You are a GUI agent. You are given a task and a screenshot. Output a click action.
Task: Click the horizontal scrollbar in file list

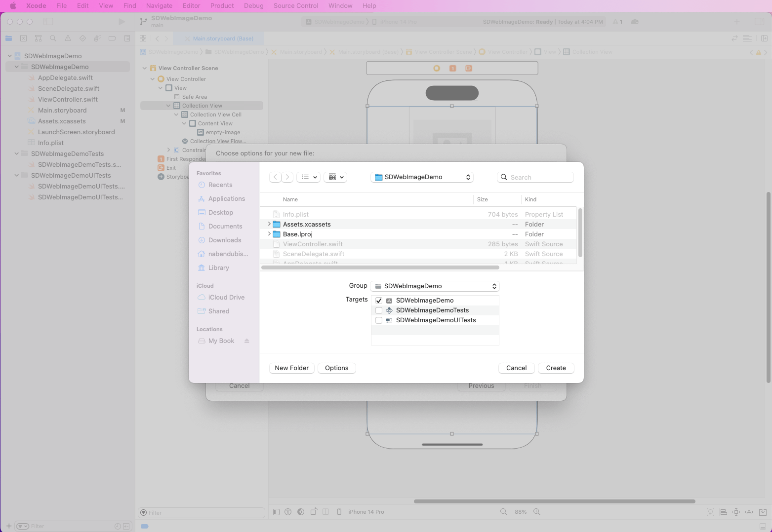380,267
